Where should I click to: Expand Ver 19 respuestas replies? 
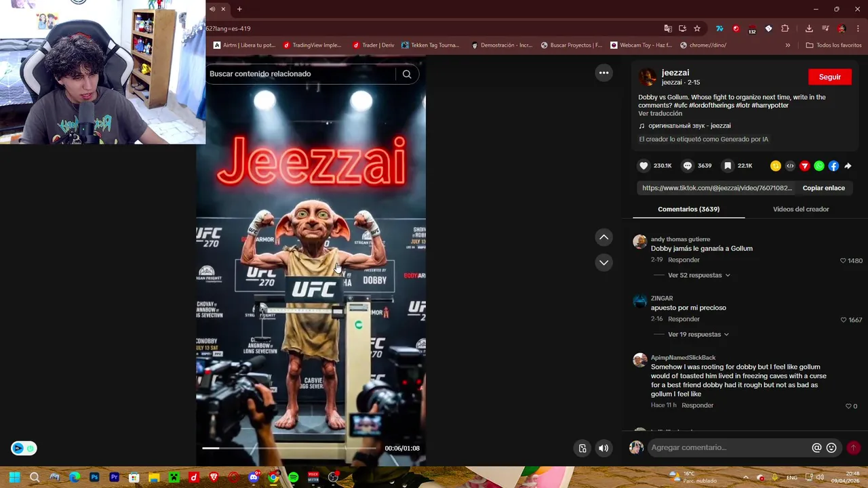[x=698, y=334]
